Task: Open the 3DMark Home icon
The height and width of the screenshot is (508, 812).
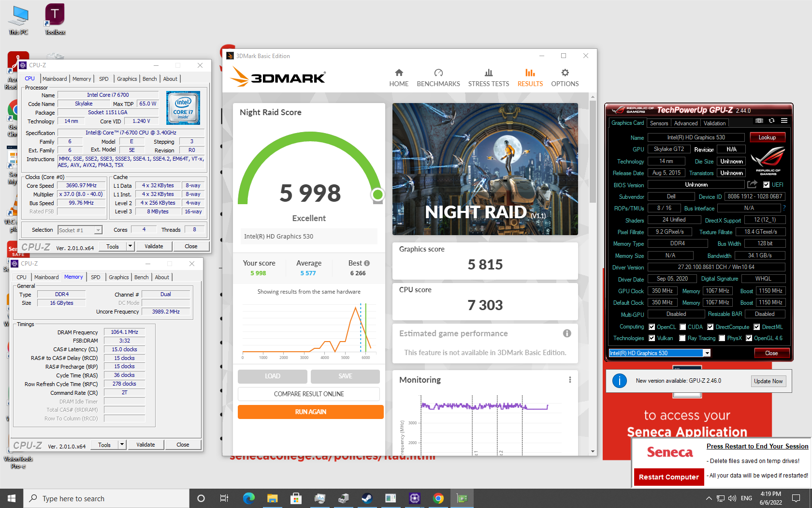Action: [x=399, y=73]
